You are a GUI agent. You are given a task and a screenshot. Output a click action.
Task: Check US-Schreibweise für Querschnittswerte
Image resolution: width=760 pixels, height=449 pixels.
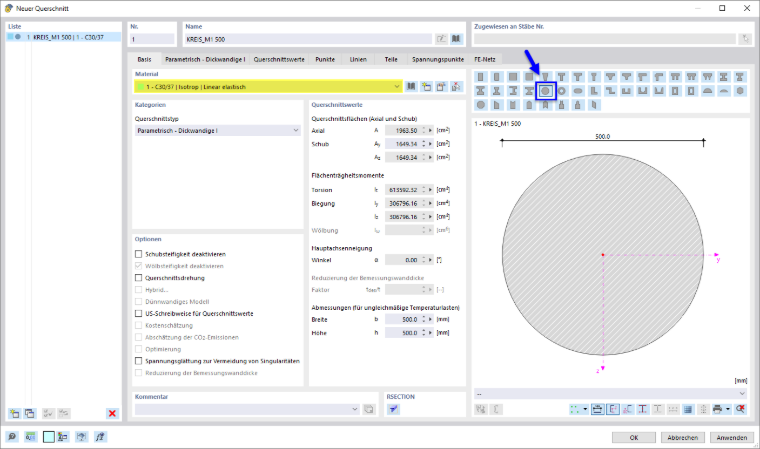(x=139, y=314)
